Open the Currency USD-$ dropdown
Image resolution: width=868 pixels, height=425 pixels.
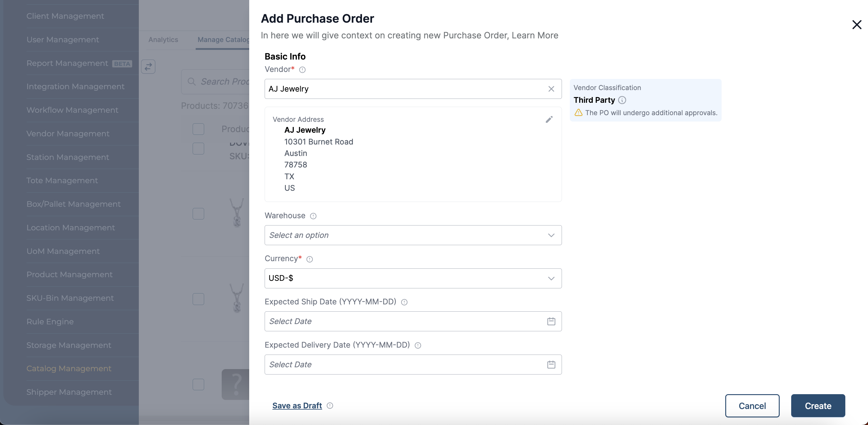pos(413,278)
